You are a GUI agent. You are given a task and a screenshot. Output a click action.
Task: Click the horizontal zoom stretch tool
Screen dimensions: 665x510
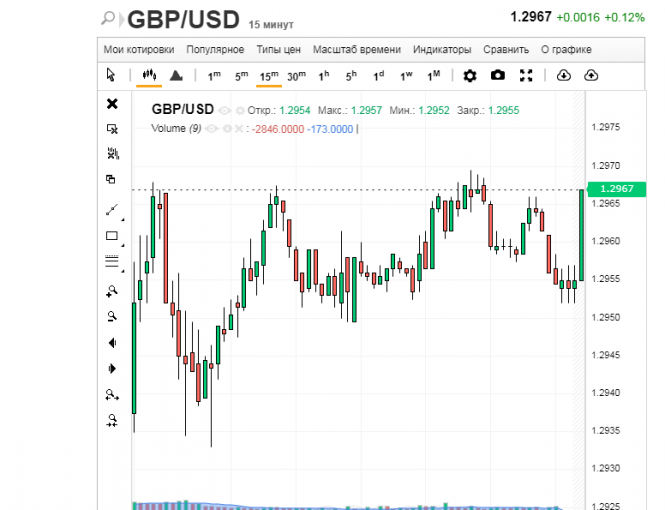tap(112, 395)
